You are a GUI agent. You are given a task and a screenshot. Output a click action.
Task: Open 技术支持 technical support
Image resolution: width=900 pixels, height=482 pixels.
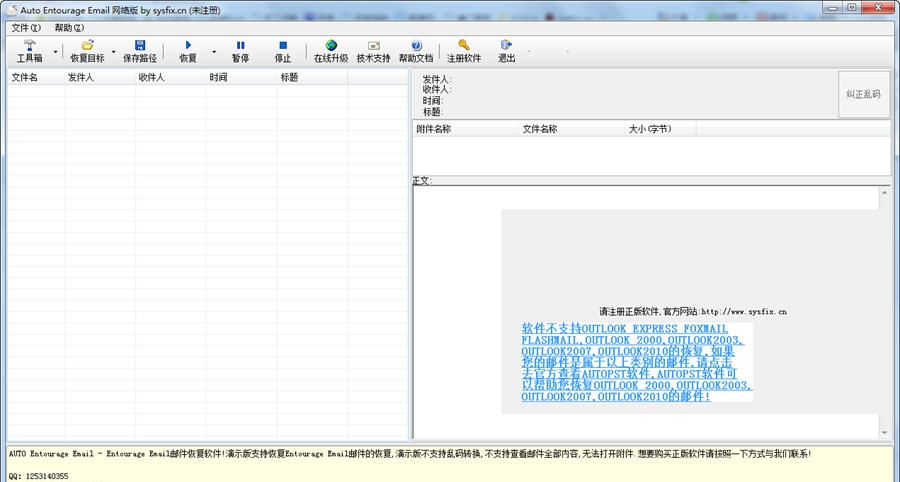pyautogui.click(x=373, y=51)
